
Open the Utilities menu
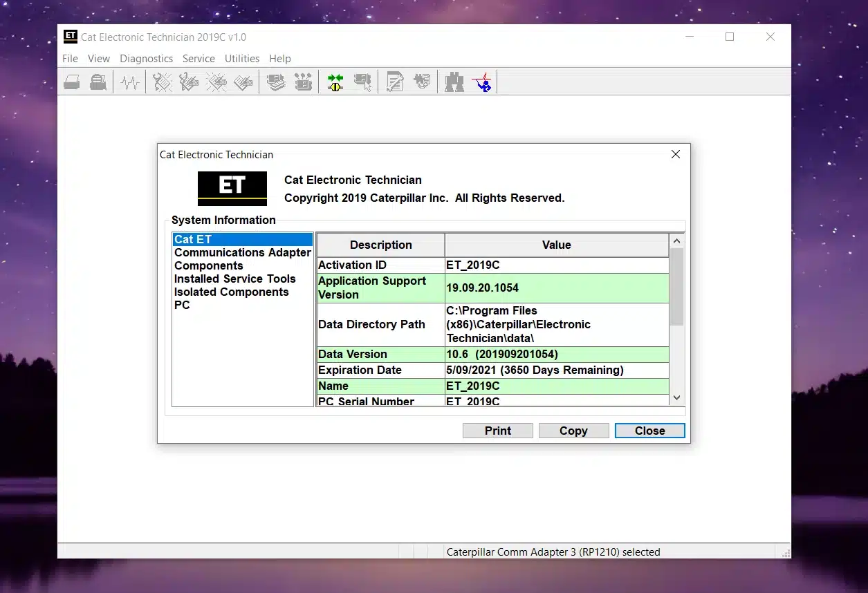click(x=242, y=59)
